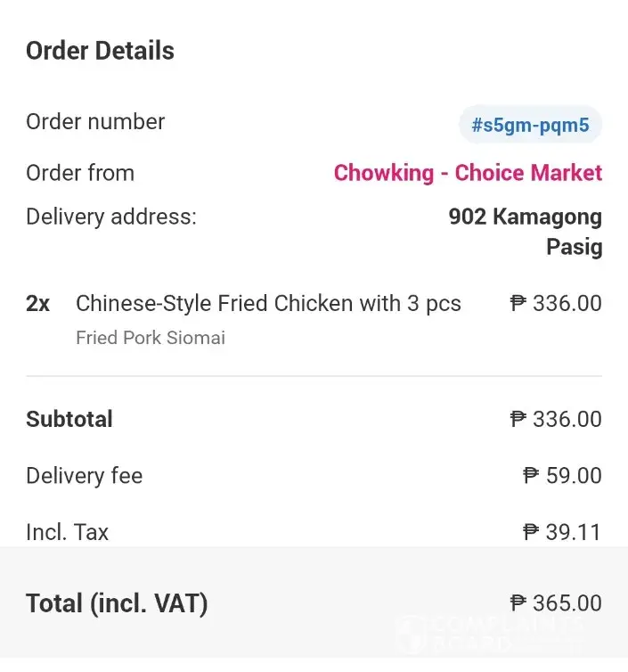Viewport: 628px width, 672px height.
Task: Click the subtotal amount ₱ 336.00
Action: 556,419
